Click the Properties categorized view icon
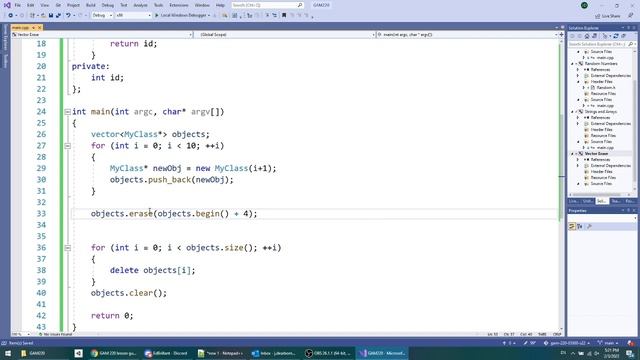The height and width of the screenshot is (360, 640). pyautogui.click(x=572, y=226)
